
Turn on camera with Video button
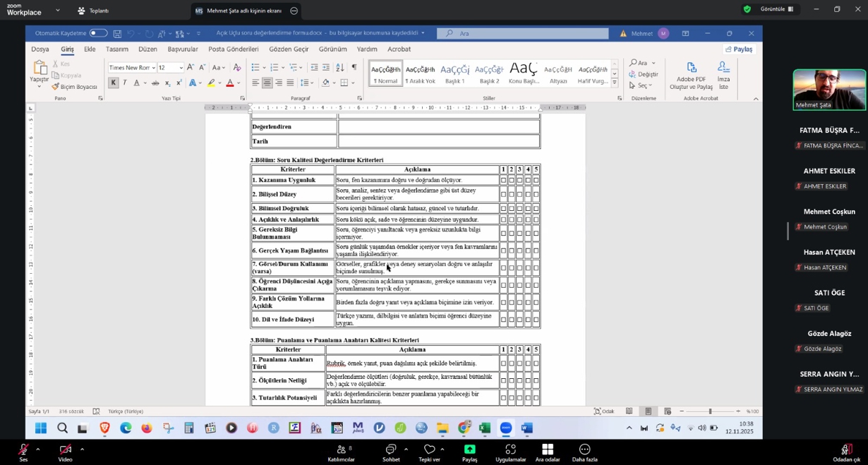65,452
